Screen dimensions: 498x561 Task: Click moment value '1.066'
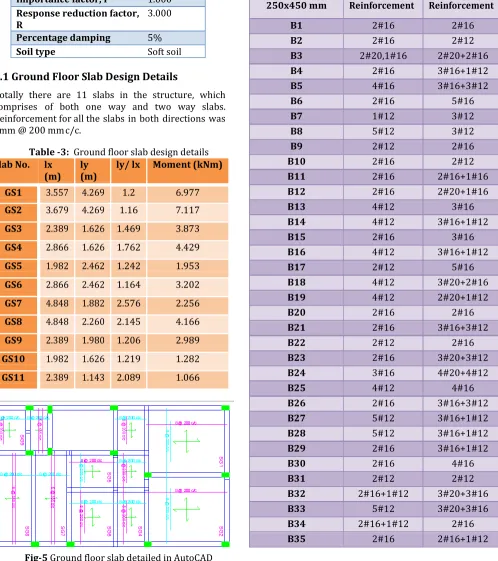tap(187, 377)
